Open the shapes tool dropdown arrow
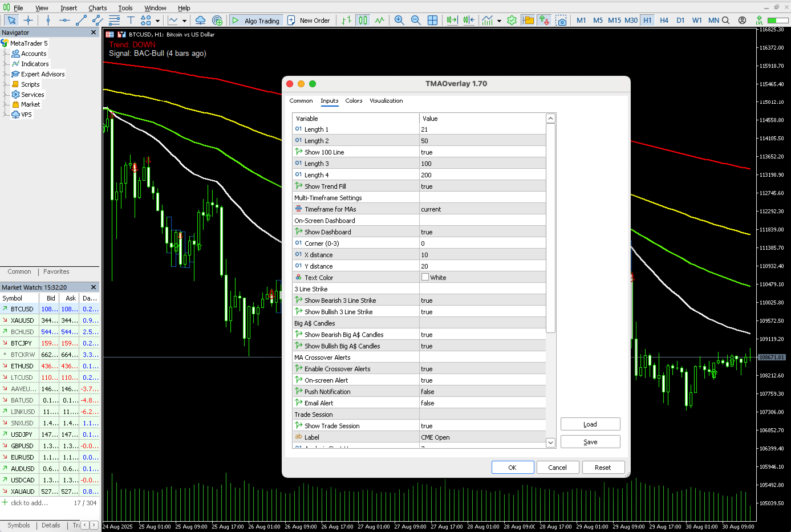The height and width of the screenshot is (532, 791). click(157, 21)
